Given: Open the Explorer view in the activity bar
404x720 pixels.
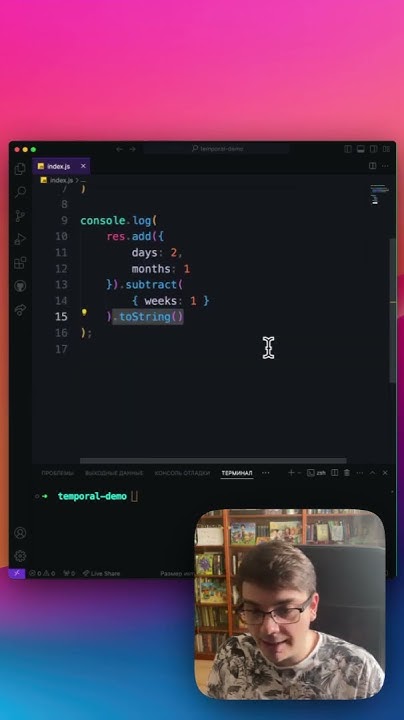Looking at the screenshot, I should (x=20, y=169).
